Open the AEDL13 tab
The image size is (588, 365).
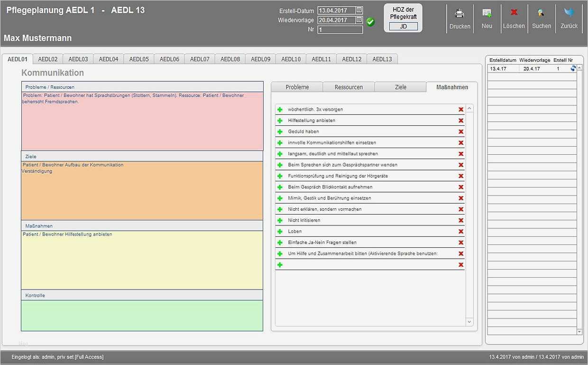[x=382, y=59]
